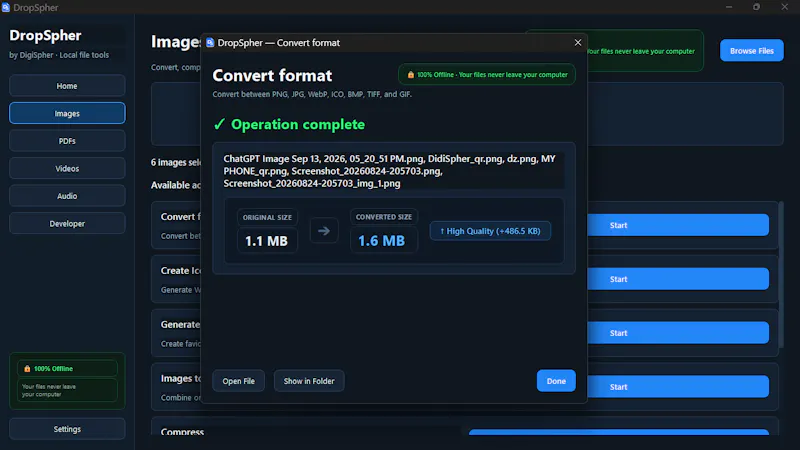
Task: Click the 100% Offline badge in the dialog
Action: click(487, 74)
